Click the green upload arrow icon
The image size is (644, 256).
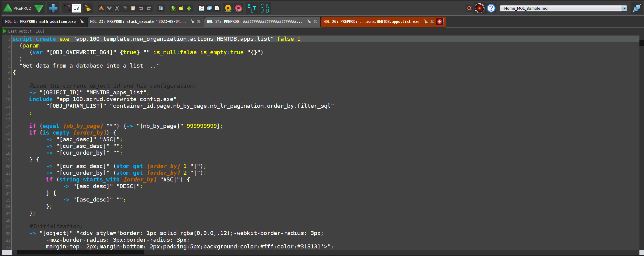point(189,8)
